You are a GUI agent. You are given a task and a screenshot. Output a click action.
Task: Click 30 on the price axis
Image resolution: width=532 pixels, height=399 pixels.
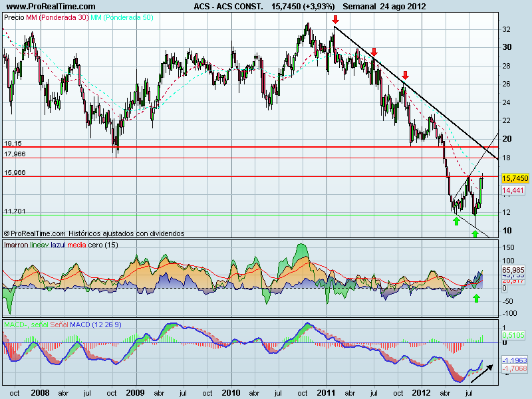pos(507,47)
